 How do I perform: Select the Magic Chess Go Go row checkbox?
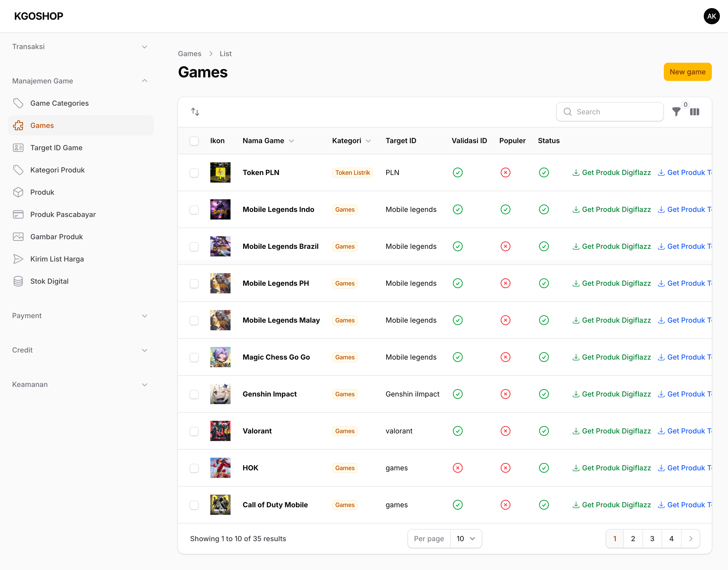tap(194, 357)
